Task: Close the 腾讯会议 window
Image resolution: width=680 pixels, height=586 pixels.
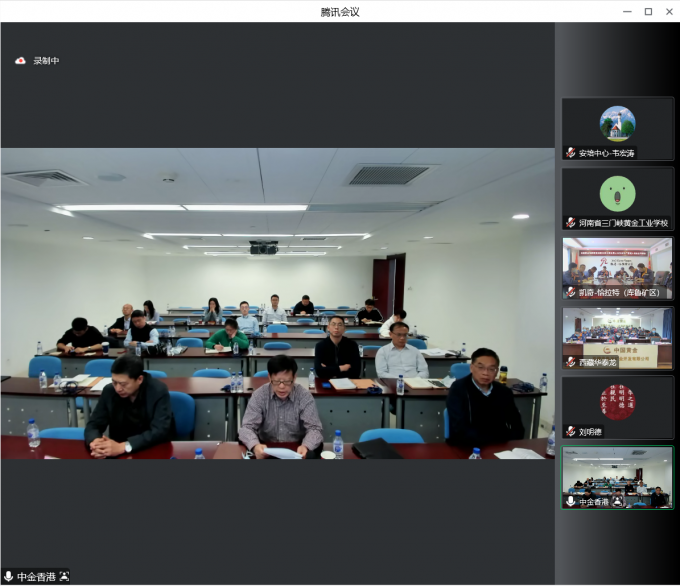Action: (x=669, y=12)
